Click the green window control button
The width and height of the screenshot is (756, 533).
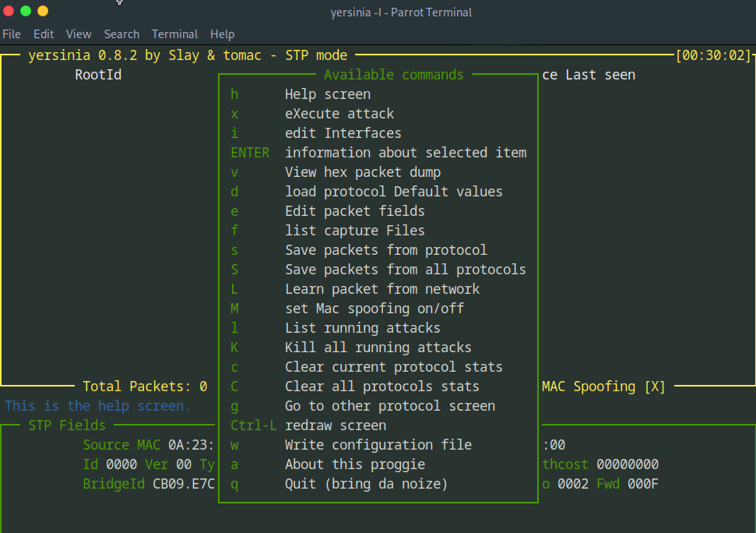click(26, 11)
